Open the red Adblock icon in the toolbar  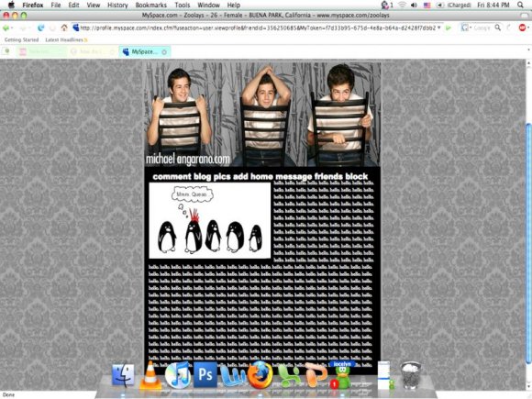(522, 28)
